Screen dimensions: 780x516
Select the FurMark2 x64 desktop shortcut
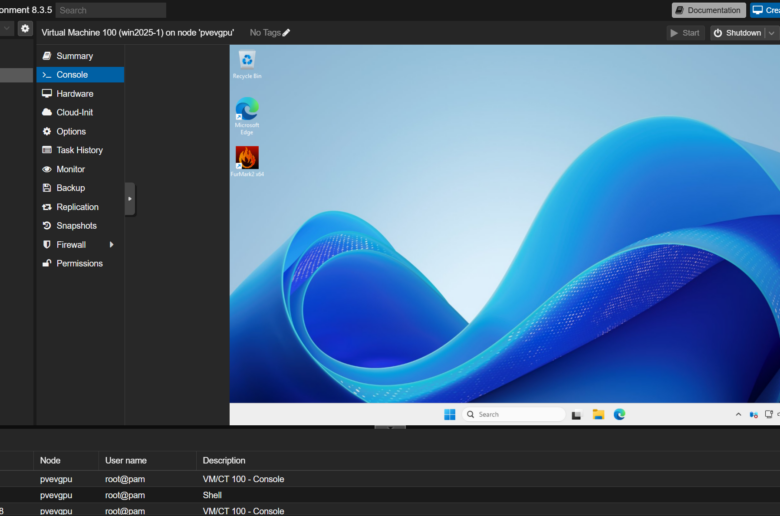click(247, 161)
